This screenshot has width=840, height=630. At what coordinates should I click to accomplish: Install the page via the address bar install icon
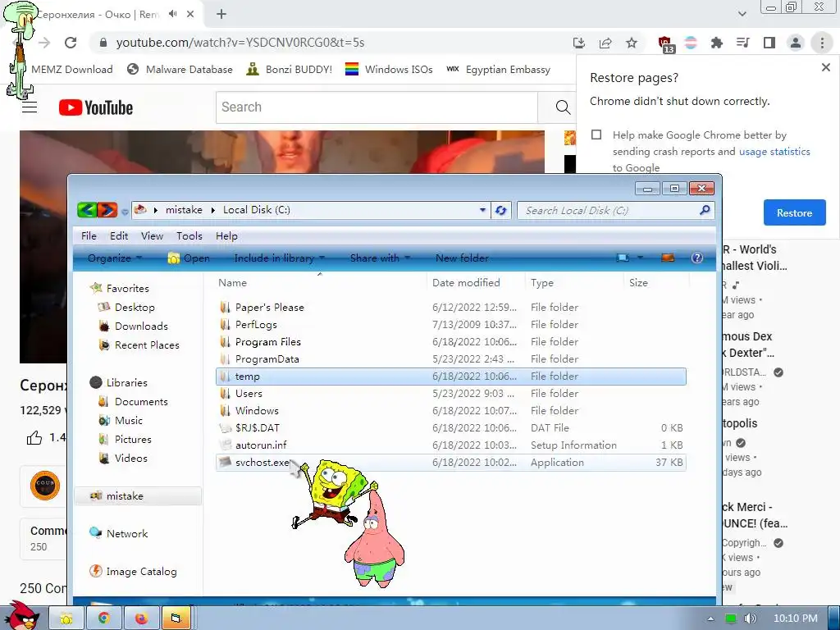click(x=578, y=43)
